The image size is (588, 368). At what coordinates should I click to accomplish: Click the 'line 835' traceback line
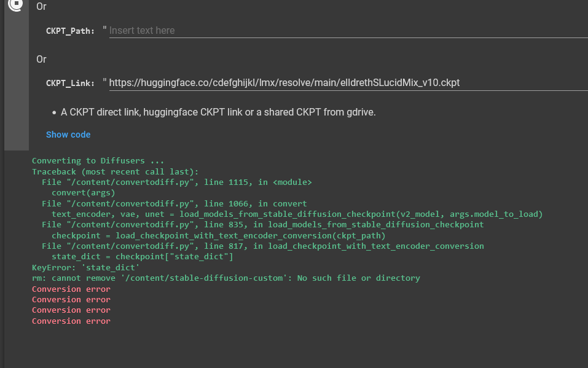(262, 224)
